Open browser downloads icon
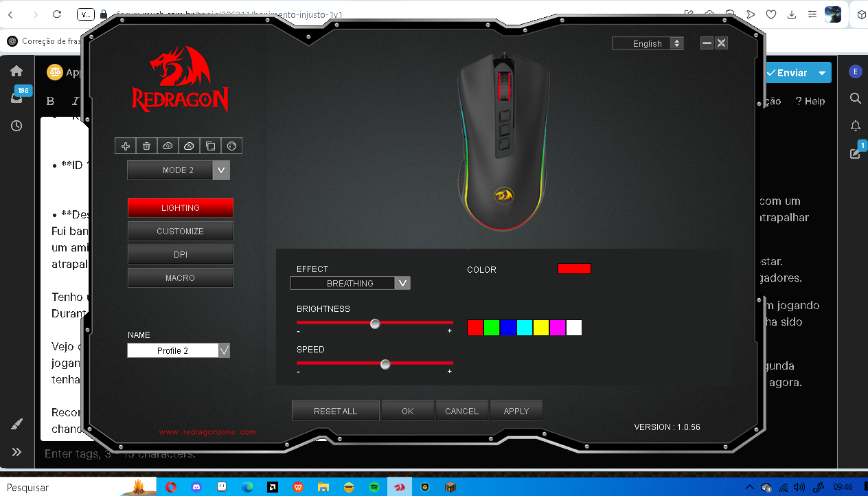Screen dimensions: 868x496 pos(792,14)
